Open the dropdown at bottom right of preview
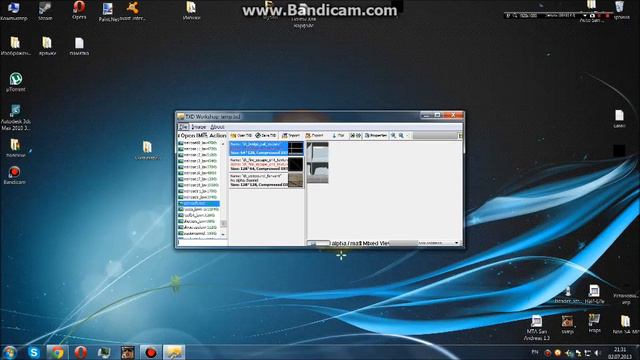The image size is (640, 360). (x=456, y=243)
